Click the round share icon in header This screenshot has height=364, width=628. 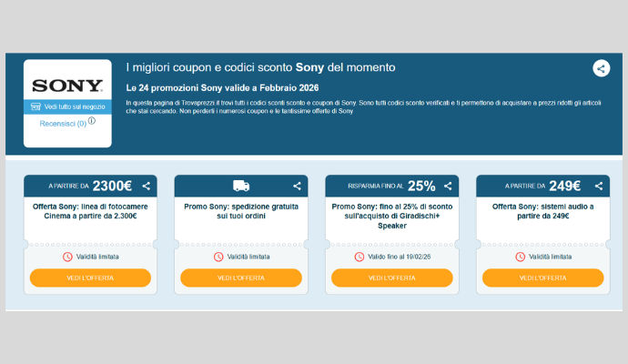pos(602,68)
